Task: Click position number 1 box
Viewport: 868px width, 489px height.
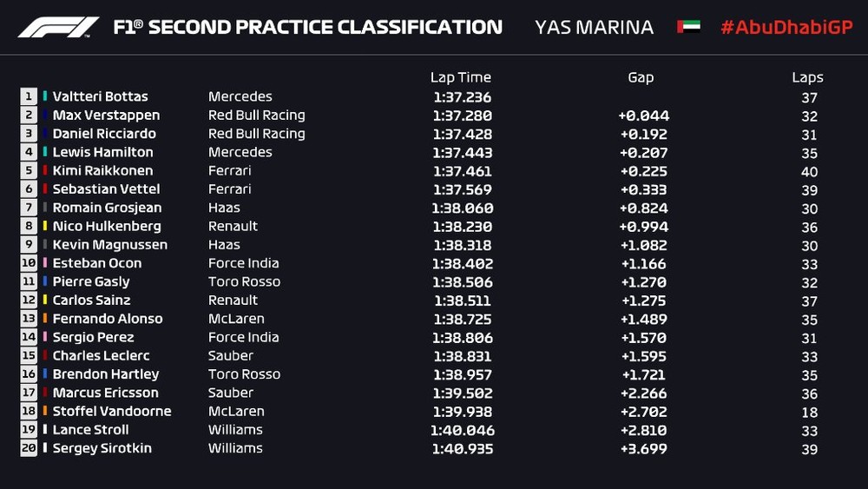Action: [29, 96]
